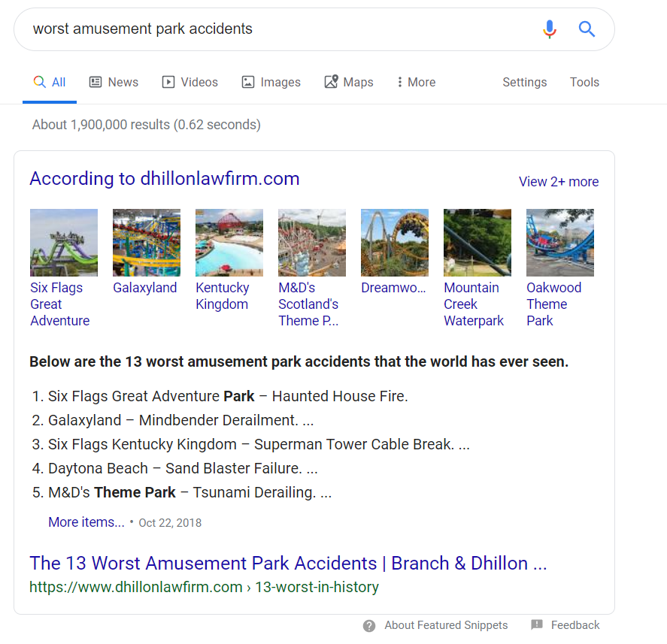667x644 pixels.
Task: Click the Feedback flag icon
Action: pos(537,624)
